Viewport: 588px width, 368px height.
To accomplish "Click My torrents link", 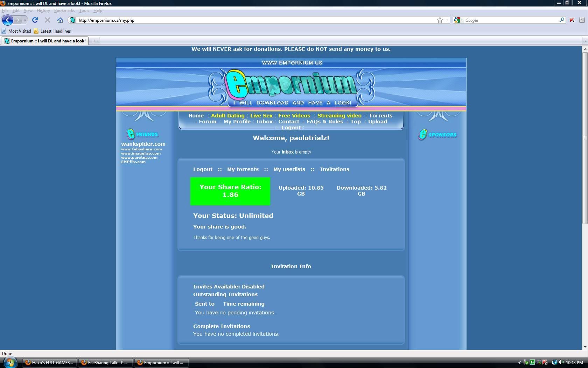I will coord(243,169).
